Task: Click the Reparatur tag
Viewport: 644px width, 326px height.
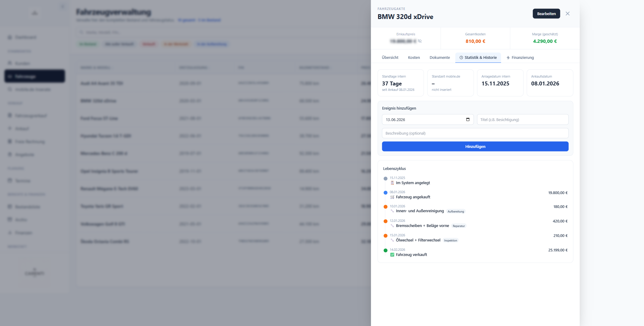Action: coord(459,226)
